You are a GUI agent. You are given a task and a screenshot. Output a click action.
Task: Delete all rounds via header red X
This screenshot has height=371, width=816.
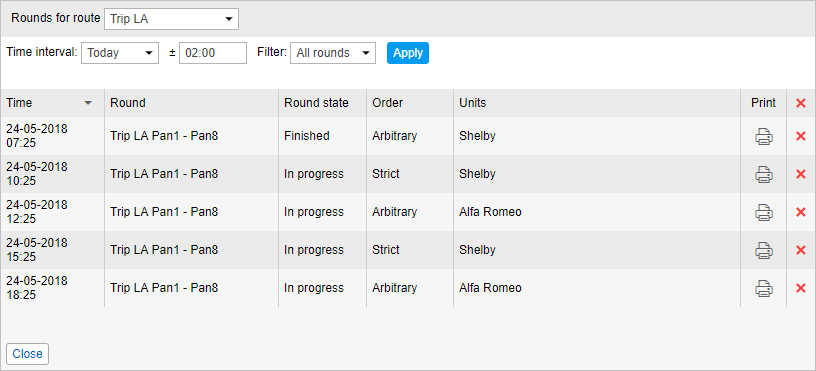point(801,104)
